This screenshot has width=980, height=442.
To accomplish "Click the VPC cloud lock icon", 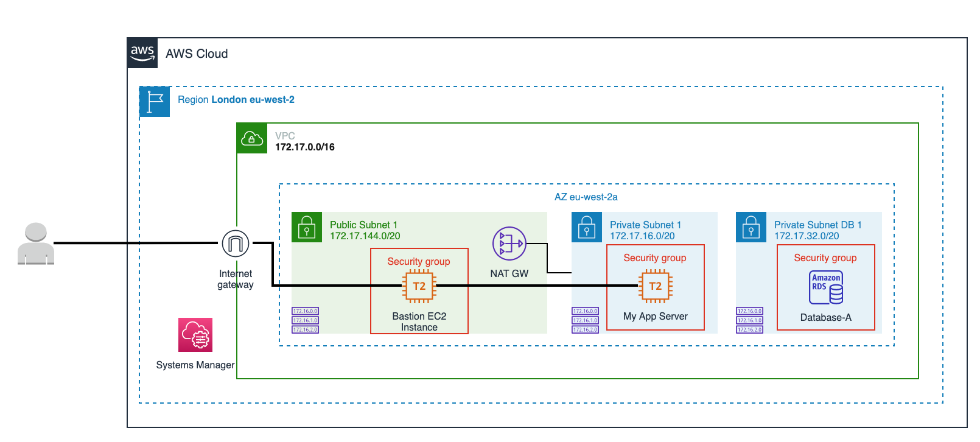I will point(252,138).
